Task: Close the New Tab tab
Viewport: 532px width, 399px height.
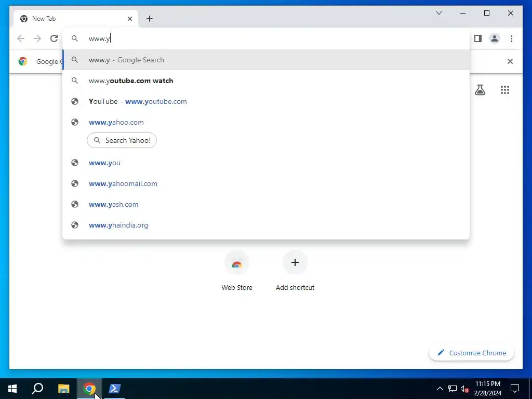Action: tap(129, 19)
